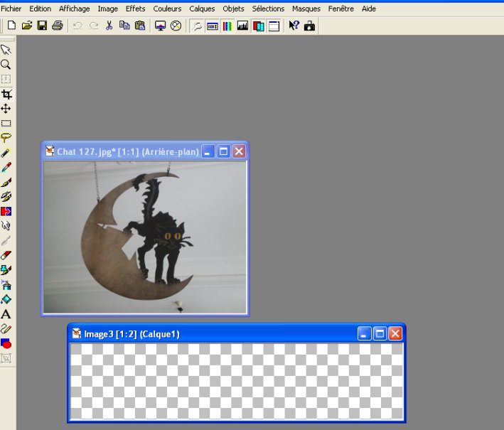Open the Aide menu

(x=369, y=9)
